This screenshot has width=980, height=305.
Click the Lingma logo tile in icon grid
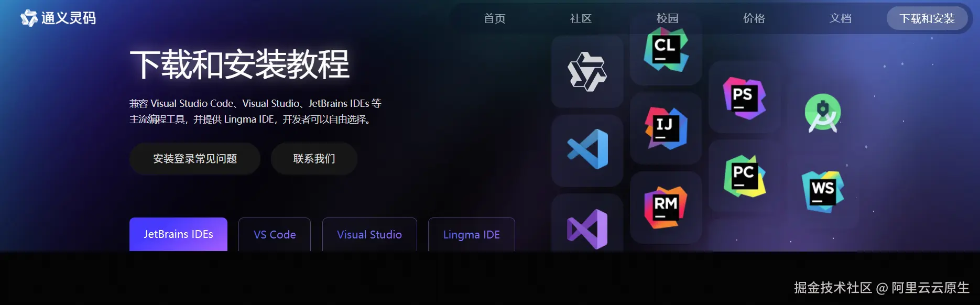(x=587, y=72)
